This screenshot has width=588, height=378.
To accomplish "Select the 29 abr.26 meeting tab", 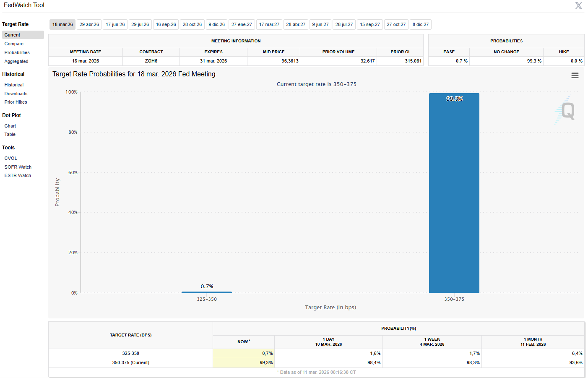I will point(89,25).
